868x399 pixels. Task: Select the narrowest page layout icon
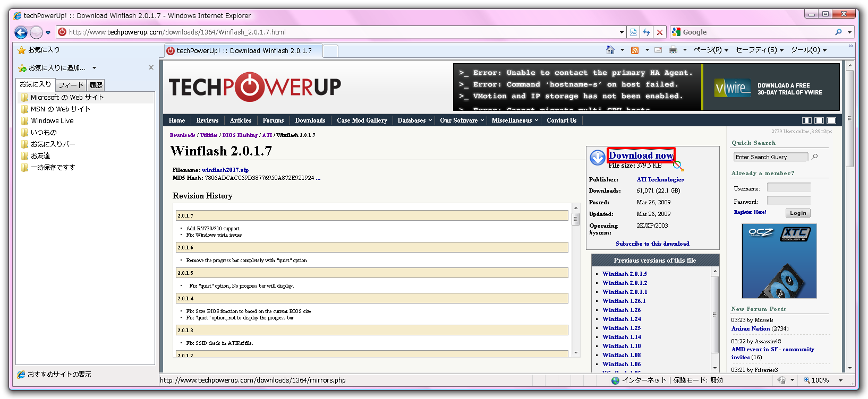coord(807,120)
